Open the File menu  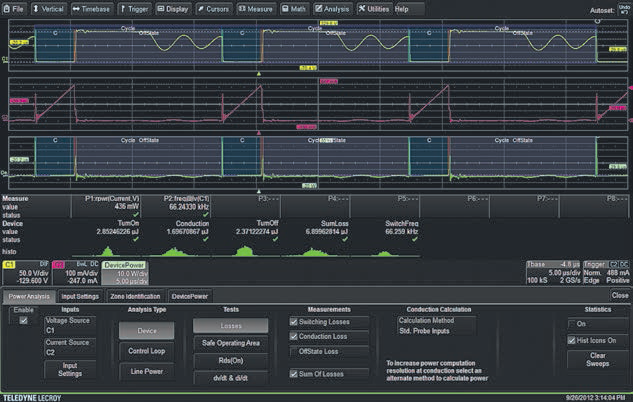(14, 8)
